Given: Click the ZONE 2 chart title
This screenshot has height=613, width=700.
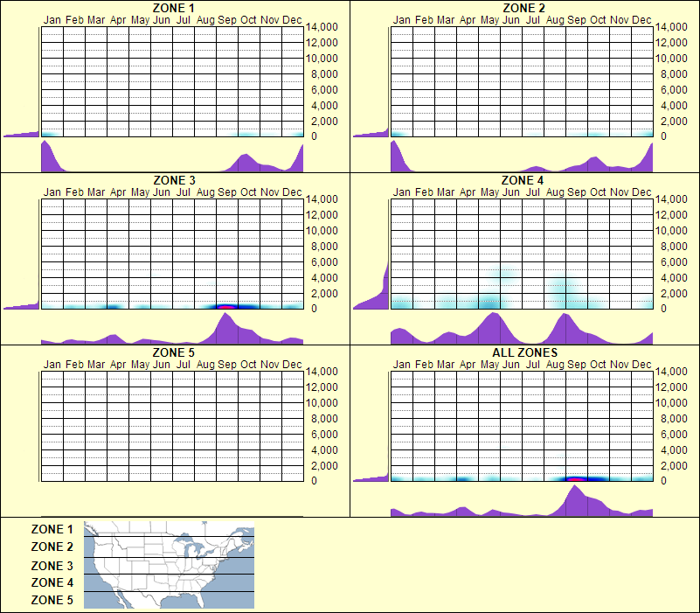Looking at the screenshot, I should [523, 8].
